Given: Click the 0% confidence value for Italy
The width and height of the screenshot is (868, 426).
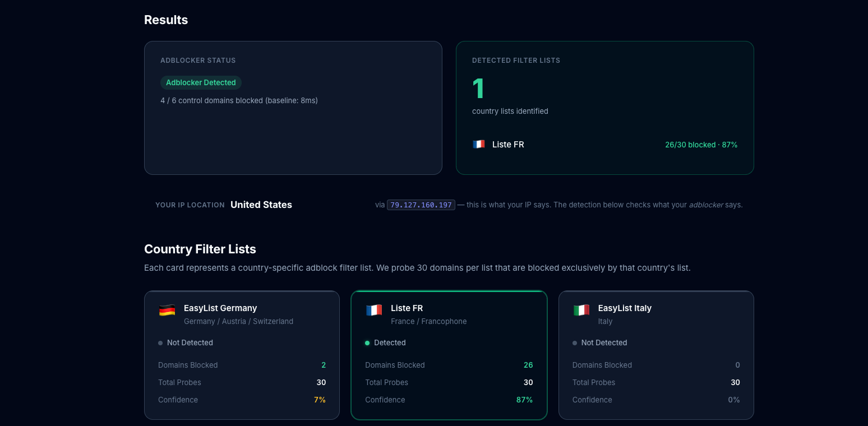Looking at the screenshot, I should 733,400.
